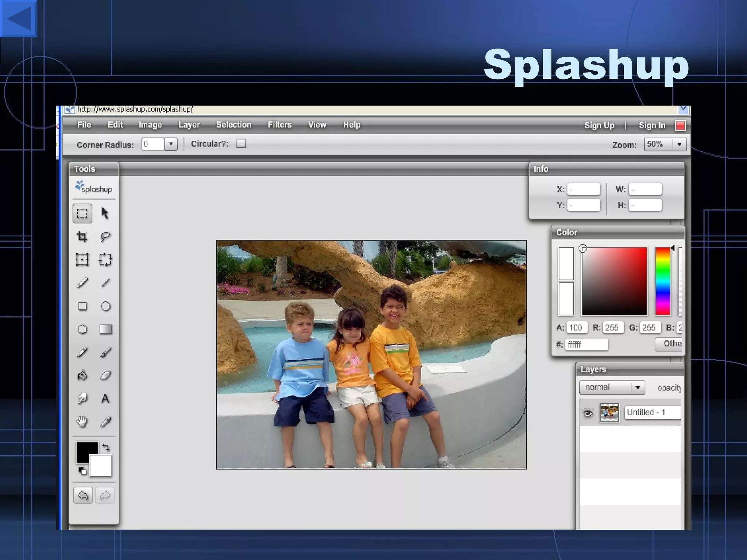The height and width of the screenshot is (560, 747).
Task: Select the eraser tool
Action: click(105, 376)
